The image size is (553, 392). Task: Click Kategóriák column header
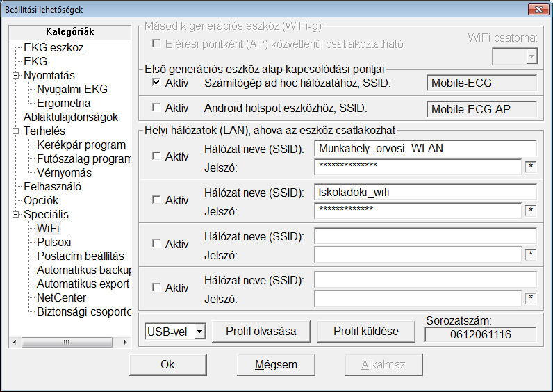point(70,32)
